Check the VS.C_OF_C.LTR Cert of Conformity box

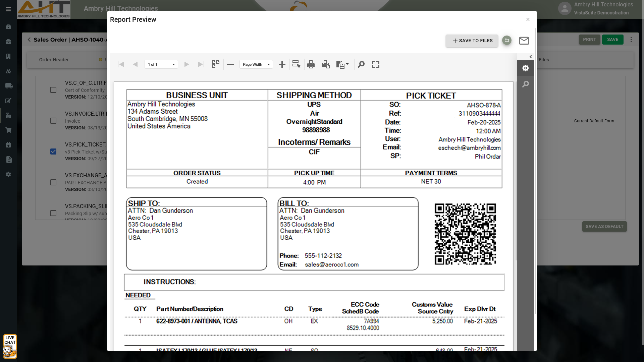[x=53, y=90]
